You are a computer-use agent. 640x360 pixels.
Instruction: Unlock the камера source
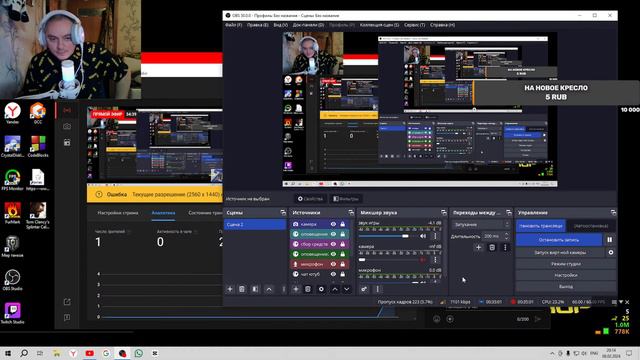coord(343,224)
